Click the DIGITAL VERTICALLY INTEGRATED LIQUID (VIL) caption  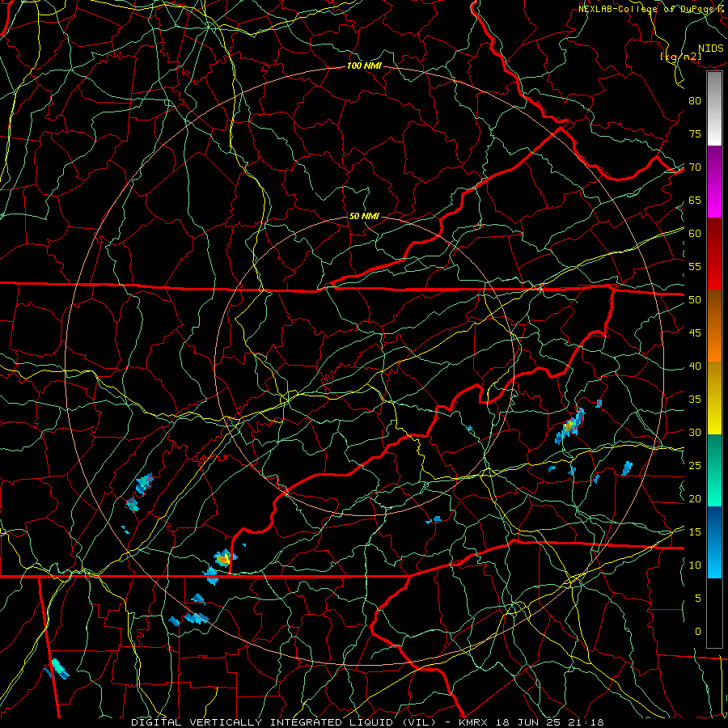pyautogui.click(x=284, y=722)
